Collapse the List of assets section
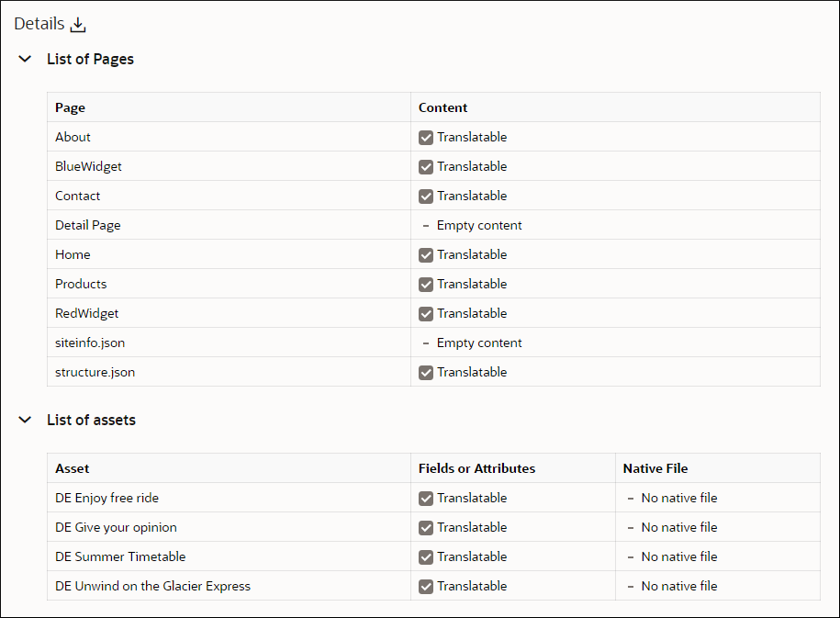The height and width of the screenshot is (618, 840). (x=25, y=420)
